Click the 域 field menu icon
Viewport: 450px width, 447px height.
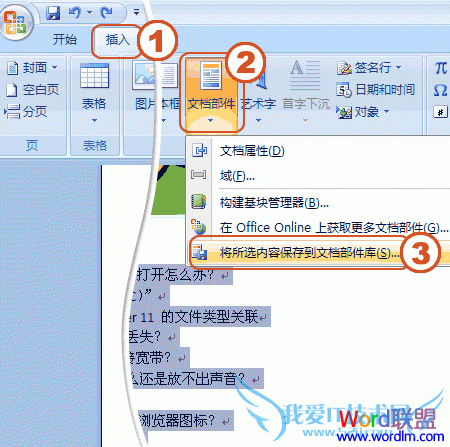pos(199,175)
